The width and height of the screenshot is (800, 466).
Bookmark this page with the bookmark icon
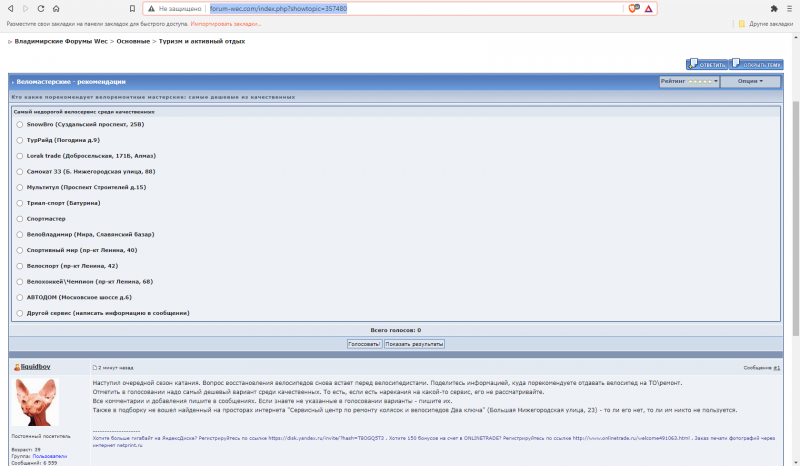click(132, 9)
